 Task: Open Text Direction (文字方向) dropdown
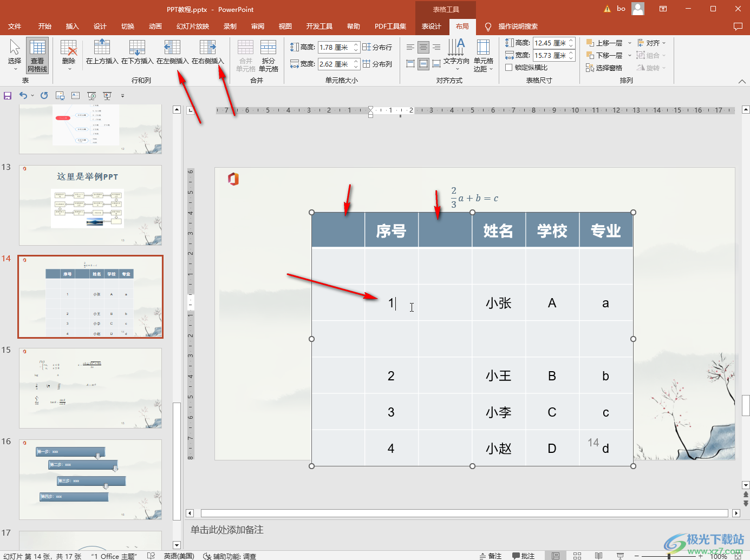click(456, 55)
